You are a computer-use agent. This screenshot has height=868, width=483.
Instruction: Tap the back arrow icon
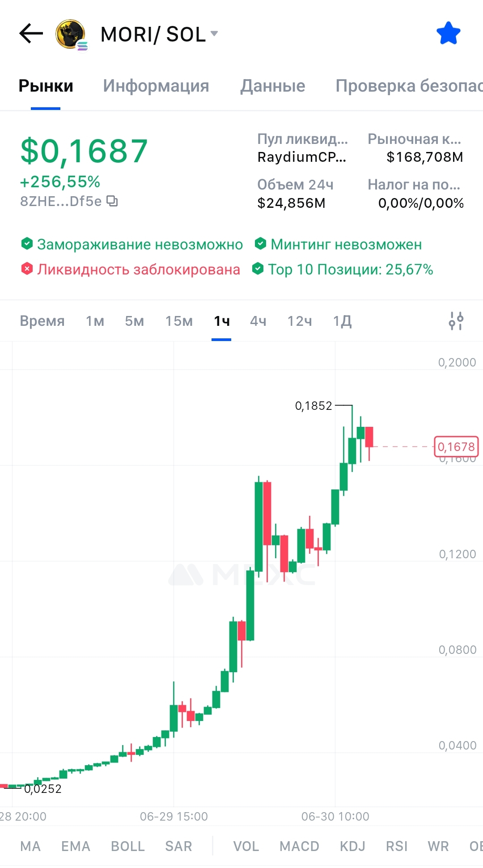(x=31, y=34)
